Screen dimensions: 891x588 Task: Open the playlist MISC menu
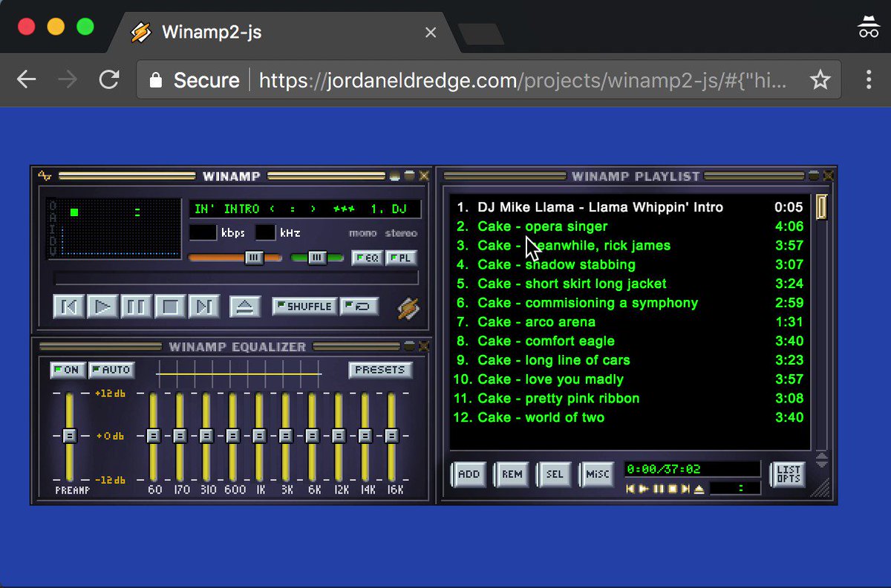click(x=598, y=474)
